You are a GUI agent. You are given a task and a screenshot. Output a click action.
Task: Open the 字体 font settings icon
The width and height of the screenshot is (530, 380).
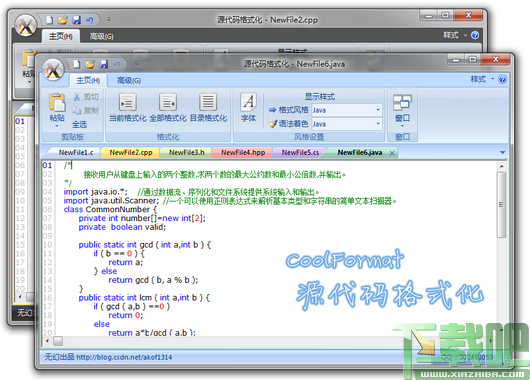tap(248, 102)
